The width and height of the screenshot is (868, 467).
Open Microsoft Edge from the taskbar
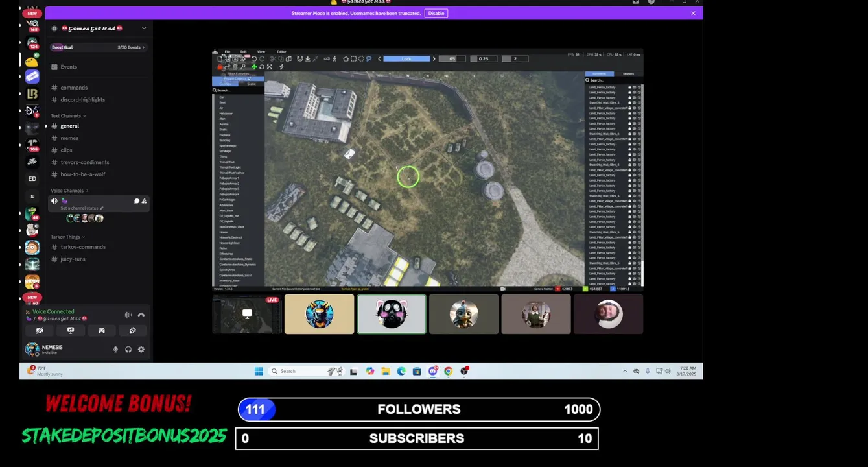point(401,371)
